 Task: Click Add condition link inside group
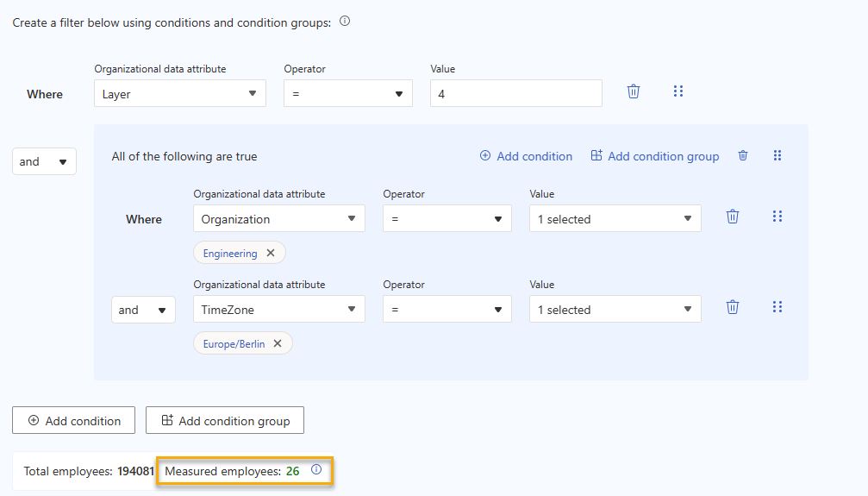[x=526, y=156]
